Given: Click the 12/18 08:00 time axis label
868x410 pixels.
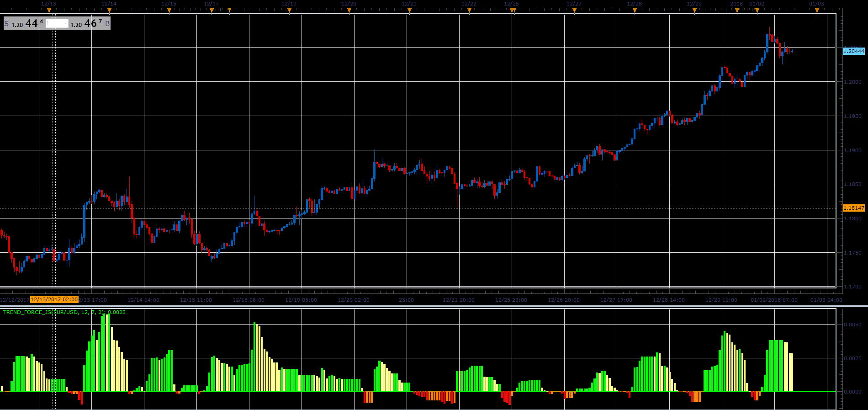Looking at the screenshot, I should 249,300.
